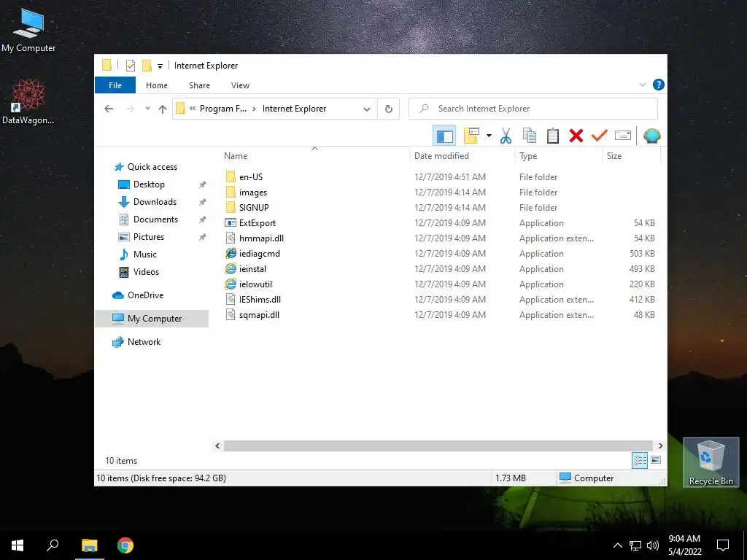The image size is (747, 560).
Task: Open the Home ribbon tab
Action: 157,85
